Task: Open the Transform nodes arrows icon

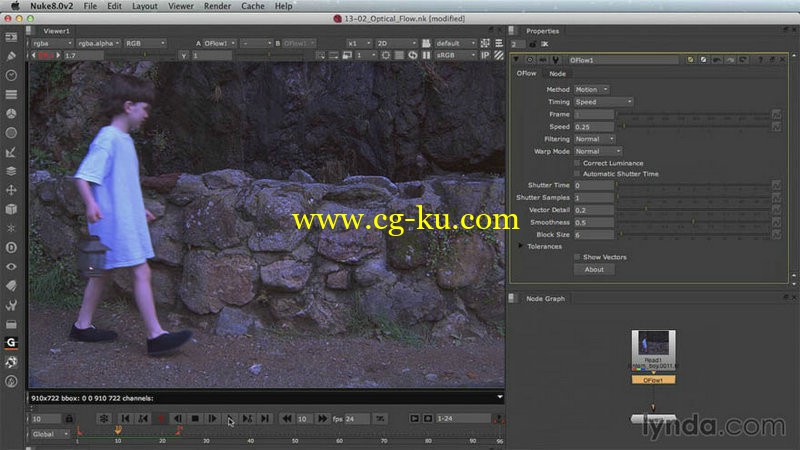Action: click(11, 190)
